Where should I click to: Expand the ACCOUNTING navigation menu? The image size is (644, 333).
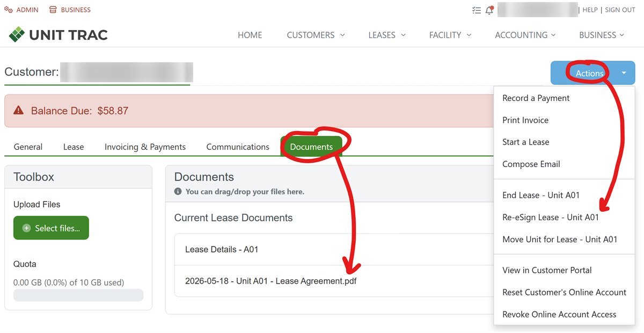(x=525, y=35)
